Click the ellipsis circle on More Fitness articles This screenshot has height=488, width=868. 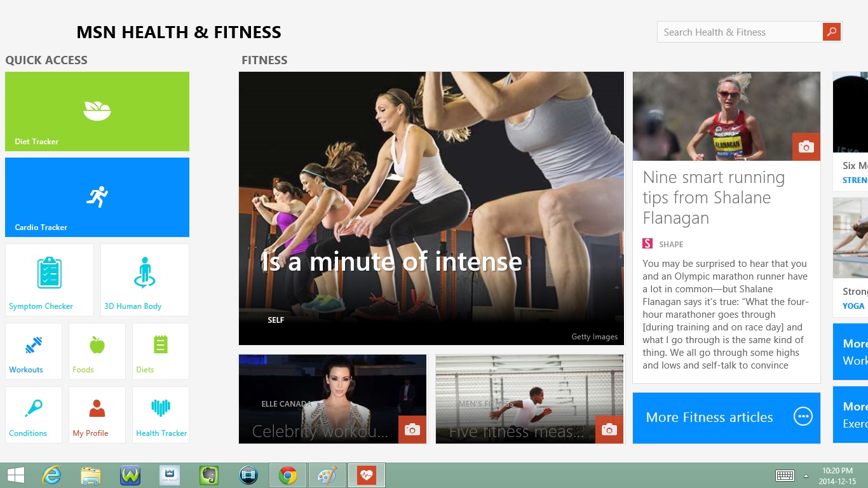803,417
